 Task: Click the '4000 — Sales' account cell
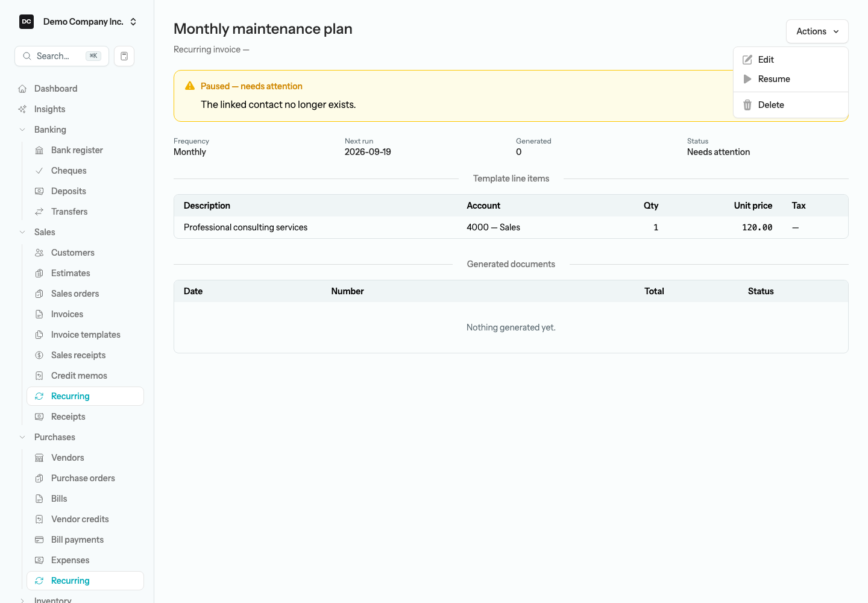point(493,227)
